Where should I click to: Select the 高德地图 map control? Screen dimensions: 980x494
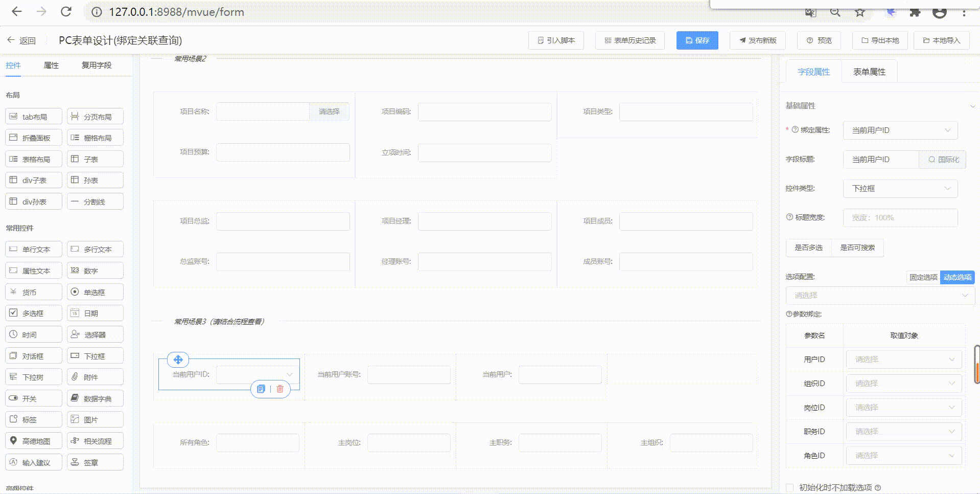pyautogui.click(x=34, y=441)
